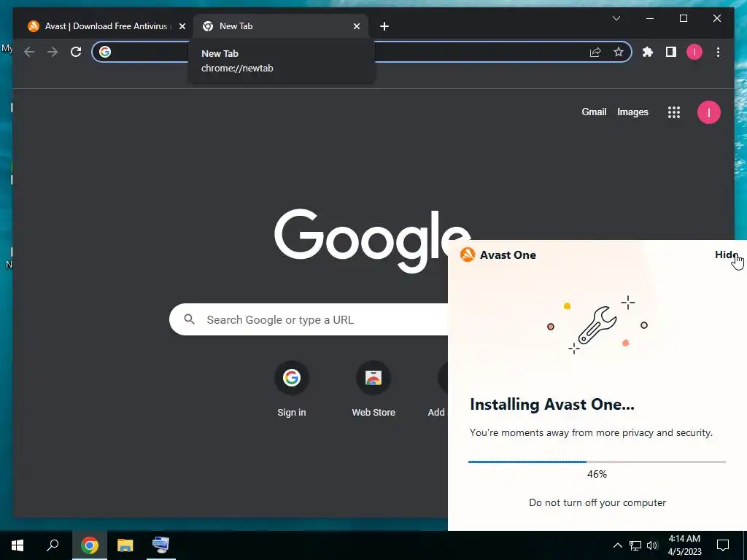Open Windows taskbar search
This screenshot has width=747, height=560.
tap(53, 545)
